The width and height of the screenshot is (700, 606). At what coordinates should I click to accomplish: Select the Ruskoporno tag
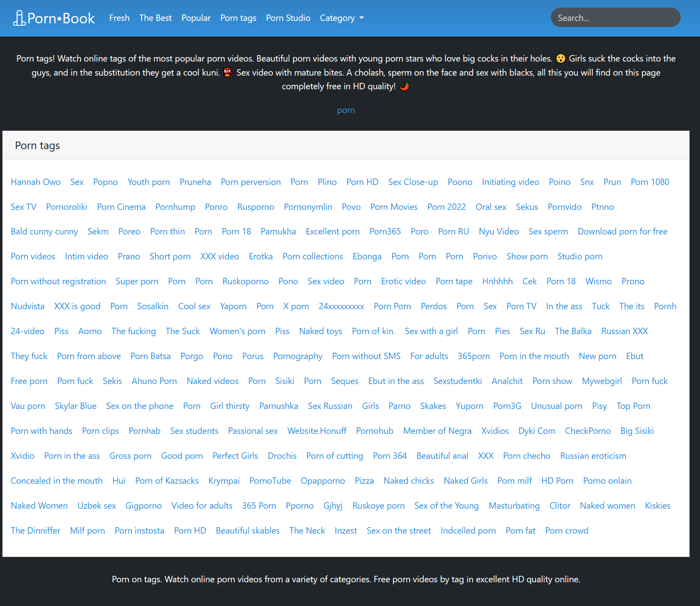(246, 281)
